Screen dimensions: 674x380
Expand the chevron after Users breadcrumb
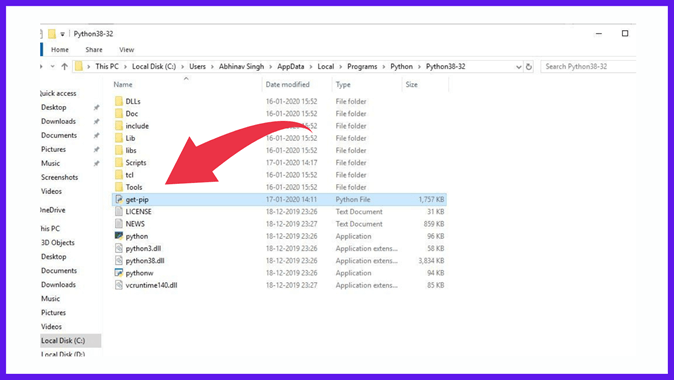(x=212, y=67)
